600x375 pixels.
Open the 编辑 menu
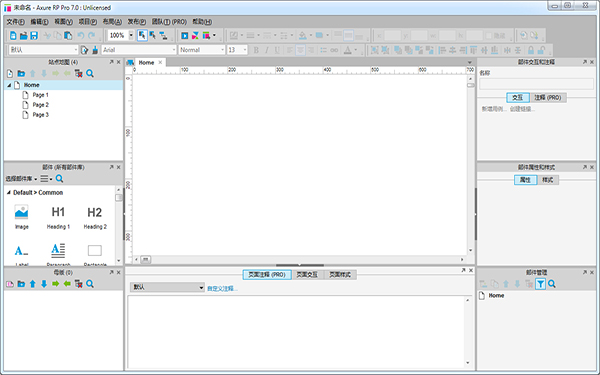point(39,22)
